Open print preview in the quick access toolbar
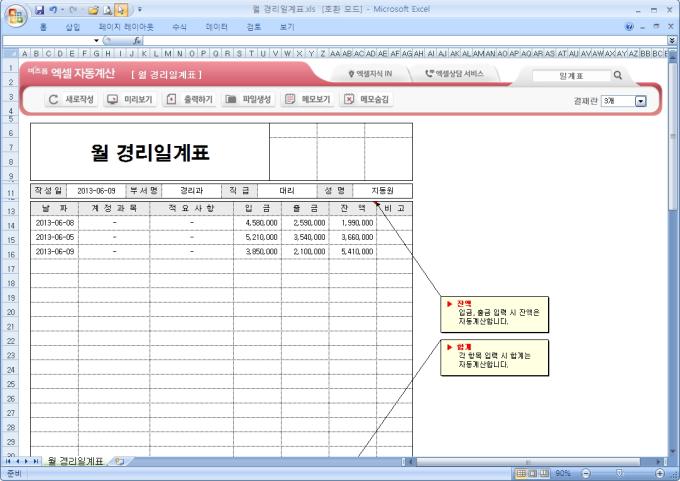The width and height of the screenshot is (680, 481). tap(108, 10)
